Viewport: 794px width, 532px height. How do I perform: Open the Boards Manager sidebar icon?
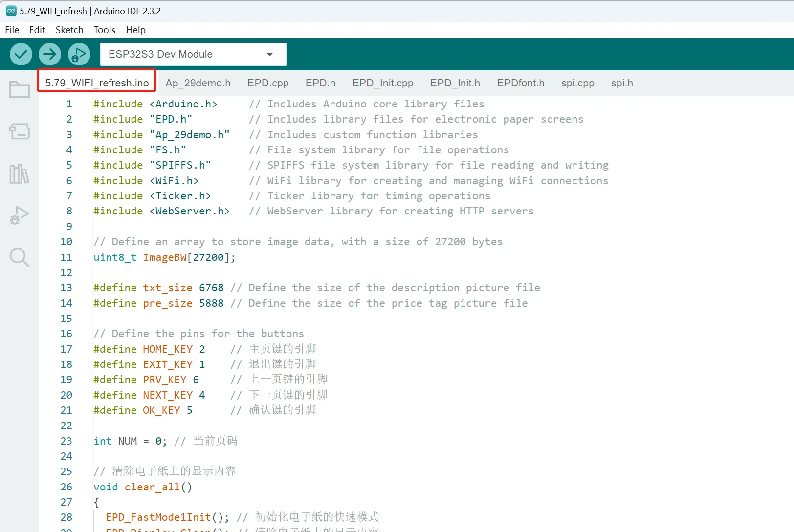click(x=20, y=131)
